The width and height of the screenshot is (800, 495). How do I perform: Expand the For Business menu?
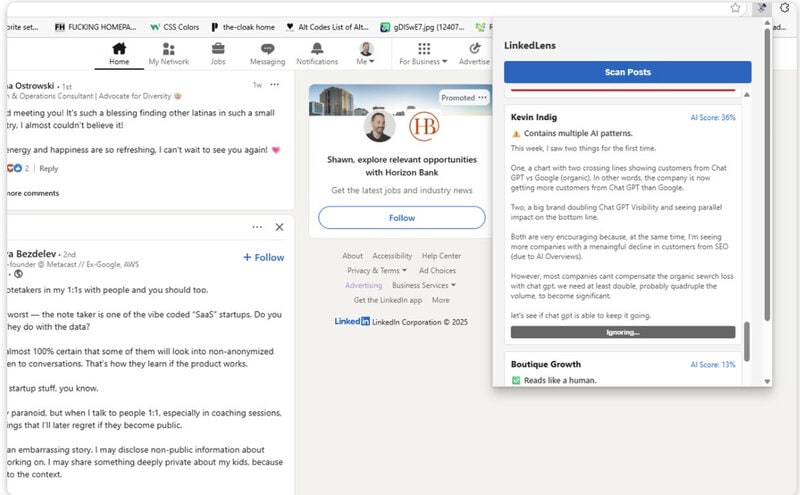423,54
